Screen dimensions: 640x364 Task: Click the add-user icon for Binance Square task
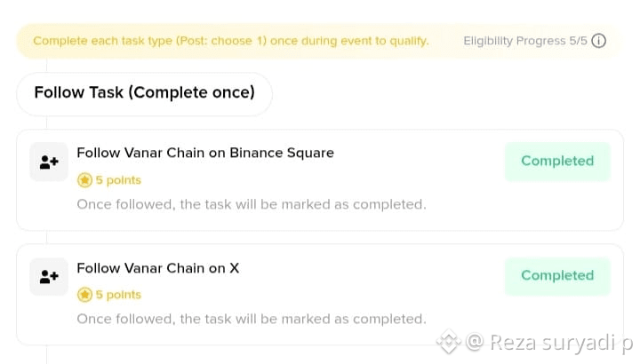[49, 162]
